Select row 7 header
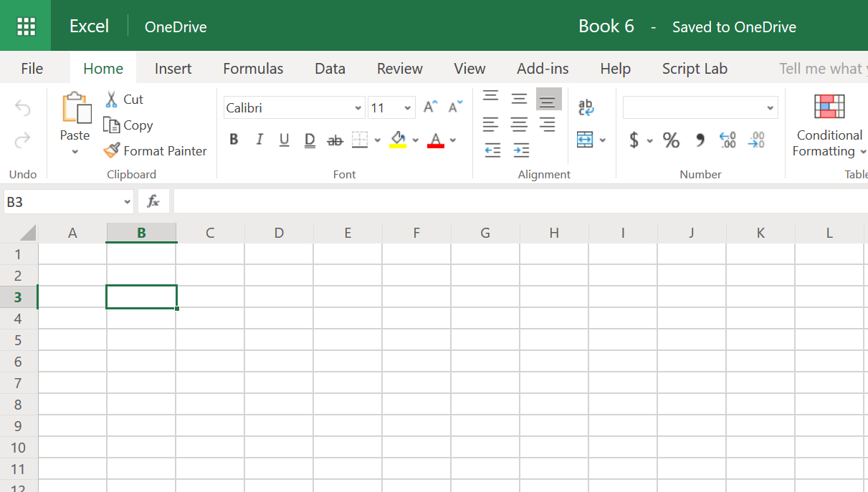 pos(19,383)
